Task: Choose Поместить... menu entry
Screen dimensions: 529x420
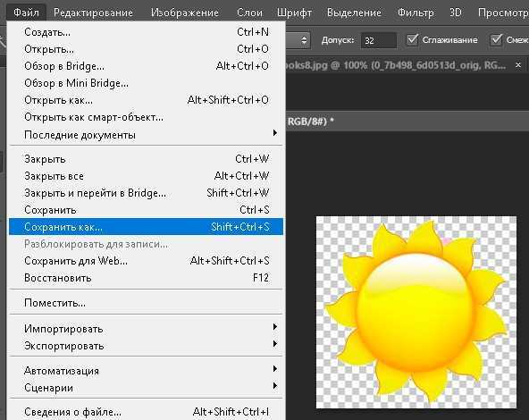Action: point(146,303)
